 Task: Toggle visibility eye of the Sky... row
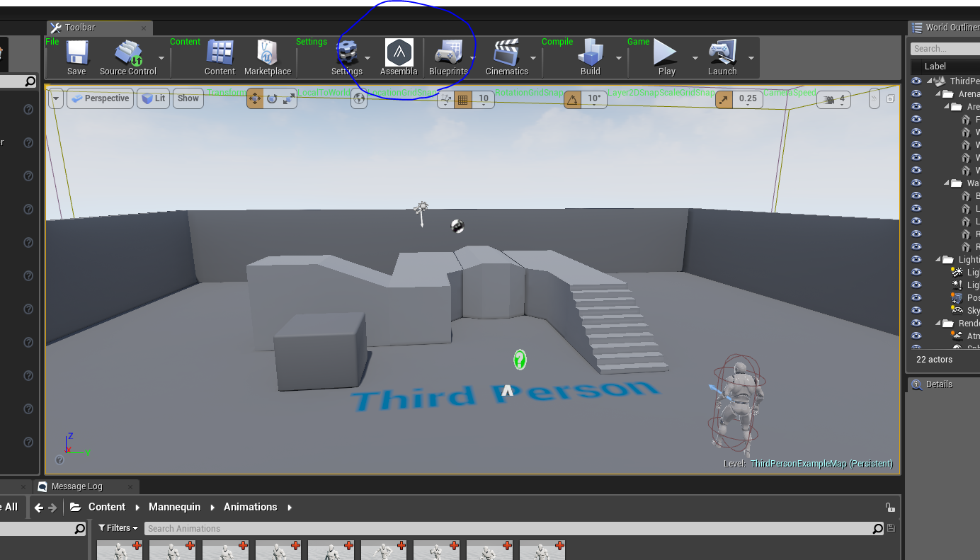point(916,311)
